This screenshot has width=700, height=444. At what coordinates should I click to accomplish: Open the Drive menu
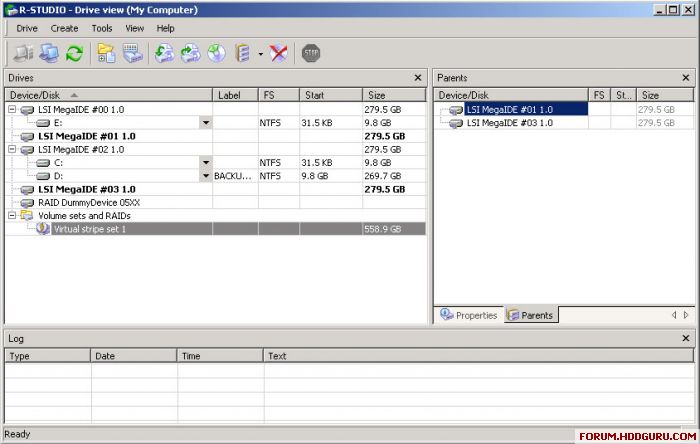point(27,29)
